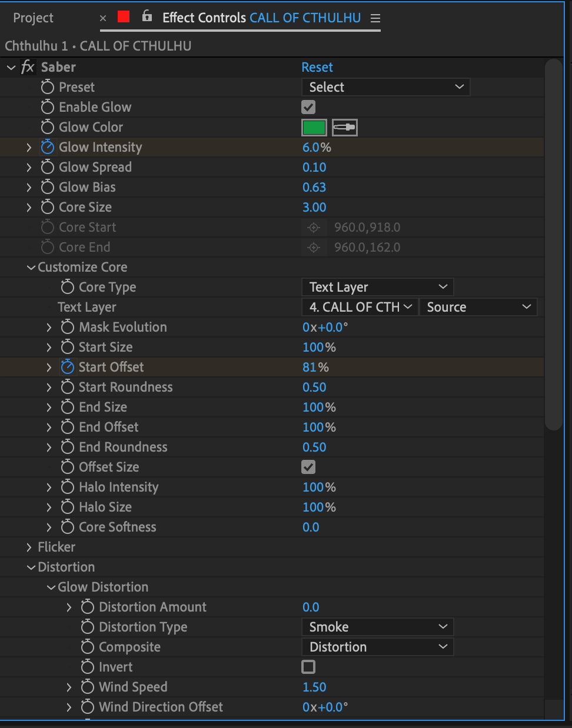Viewport: 572px width, 728px height.
Task: Uncheck the Enable Glow checkbox
Action: (x=308, y=107)
